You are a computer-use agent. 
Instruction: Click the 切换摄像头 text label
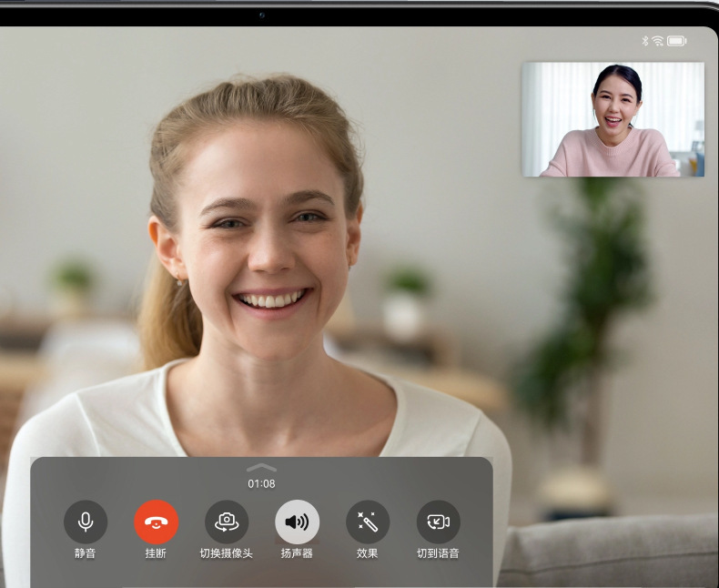[x=227, y=553]
